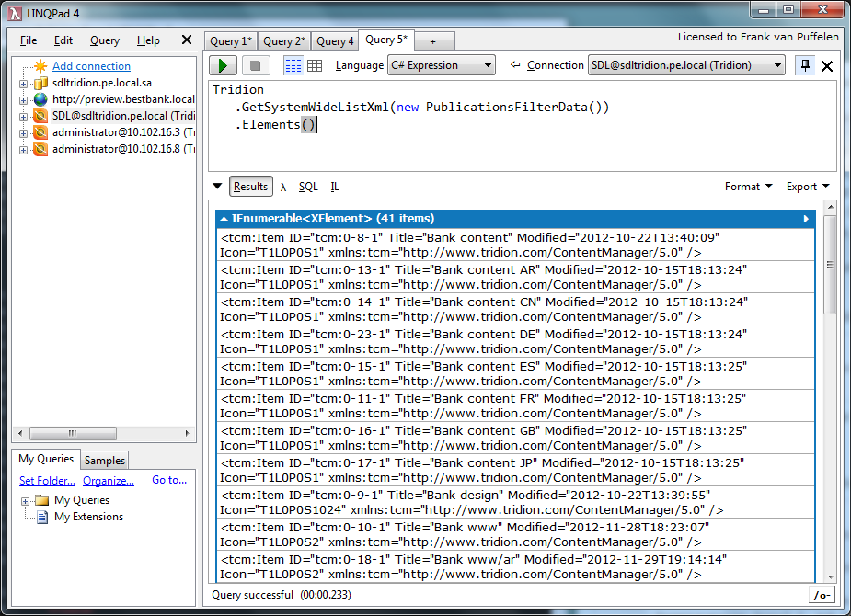Click the bottom-right status bar toggle button
Image resolution: width=851 pixels, height=616 pixels.
(x=822, y=595)
